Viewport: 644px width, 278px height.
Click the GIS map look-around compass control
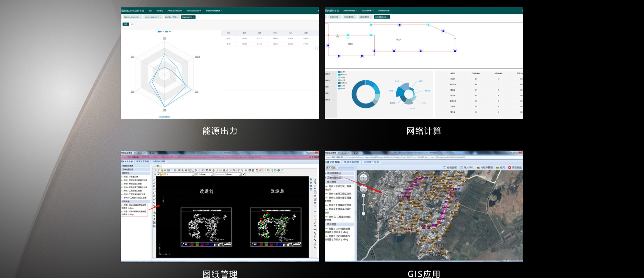[x=364, y=178]
